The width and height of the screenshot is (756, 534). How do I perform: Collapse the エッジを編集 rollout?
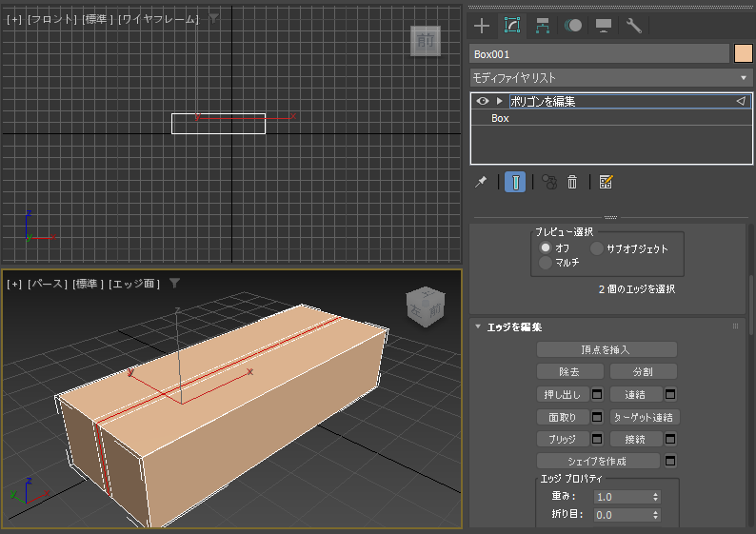(x=478, y=326)
